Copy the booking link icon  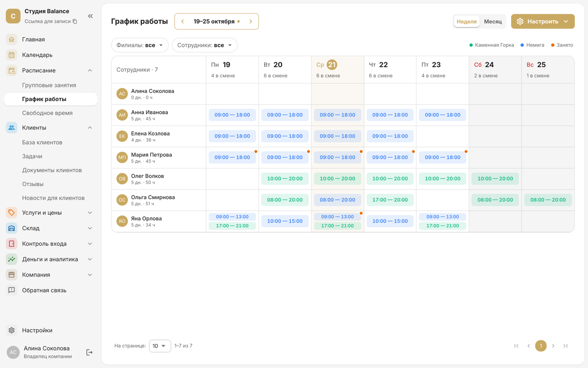[75, 21]
